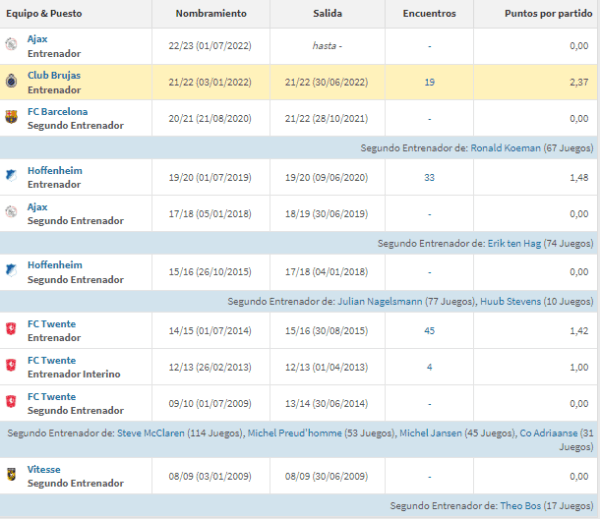This screenshot has height=519, width=600.
Task: Click the 19 encuentros link for Club Brujas
Action: point(429,82)
